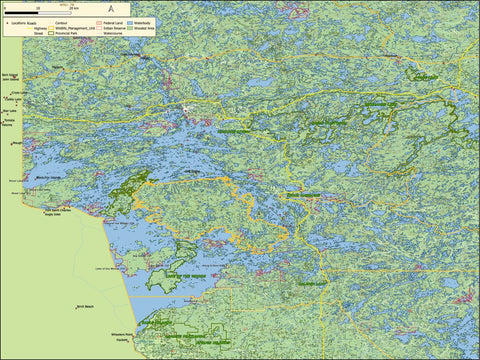
Task: Click the Street legend label
Action: pos(39,33)
